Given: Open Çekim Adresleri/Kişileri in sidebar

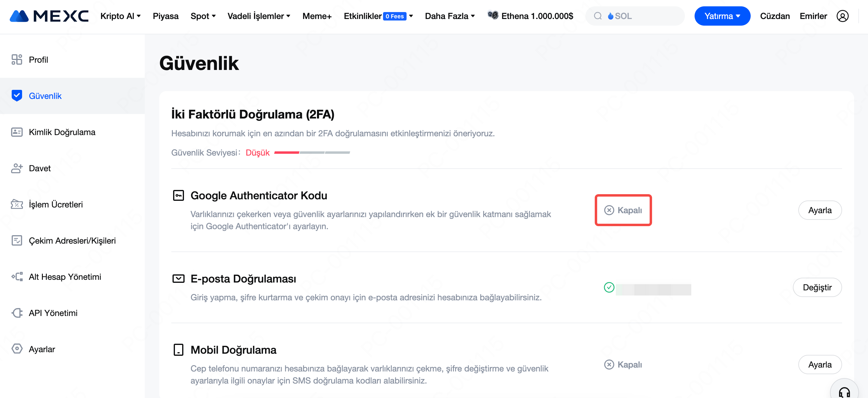Looking at the screenshot, I should (72, 241).
